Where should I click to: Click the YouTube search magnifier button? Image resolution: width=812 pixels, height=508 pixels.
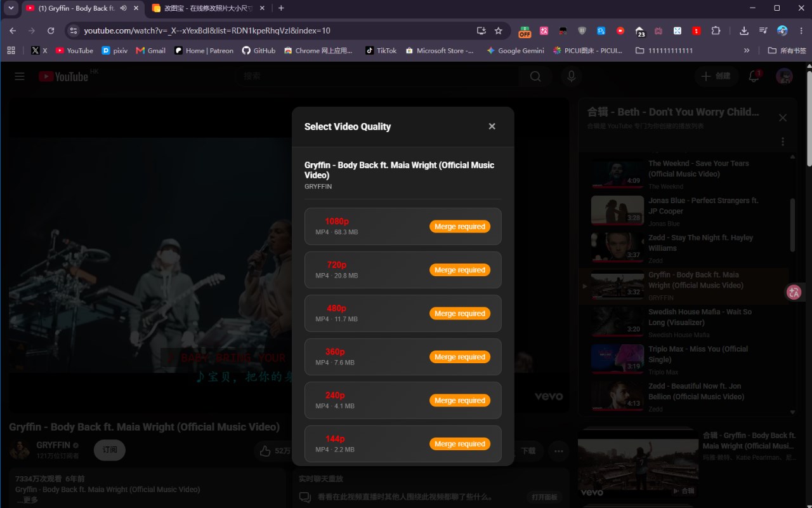(x=535, y=76)
